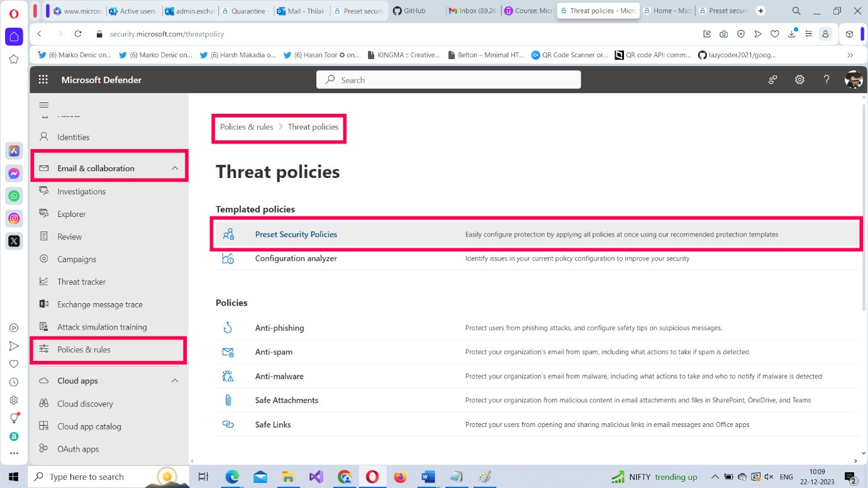Click the Settings gear icon in header
The width and height of the screenshot is (868, 488).
coord(799,80)
